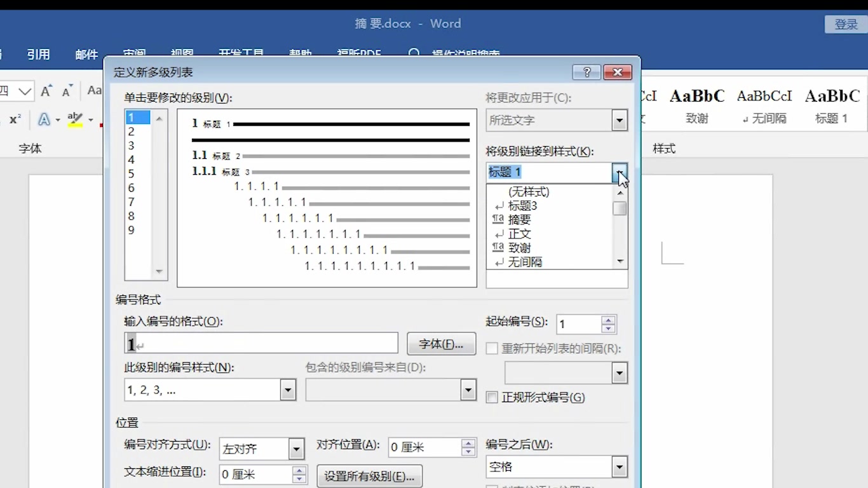Choose 标题3 in the style list
The width and height of the screenshot is (868, 488).
522,205
